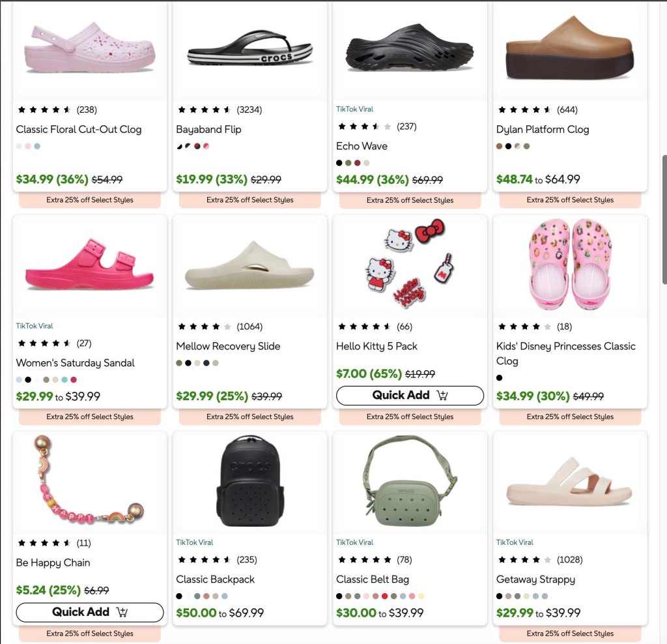The image size is (667, 644).
Task: Pick the black swatch for Getaway Strappy
Action: coord(499,596)
